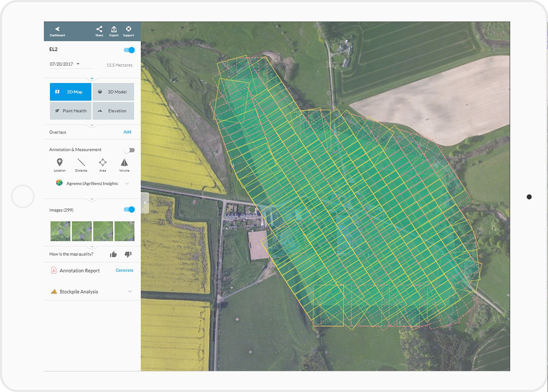
Task: Open the fourth image thumbnail
Action: 124,231
